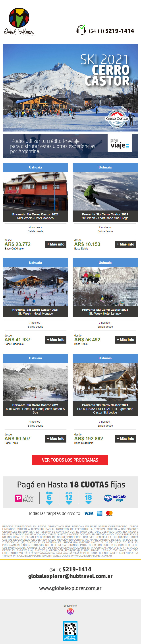
Task: Open Más info for Mini Week Hotel Mónaco
Action: click(x=56, y=244)
